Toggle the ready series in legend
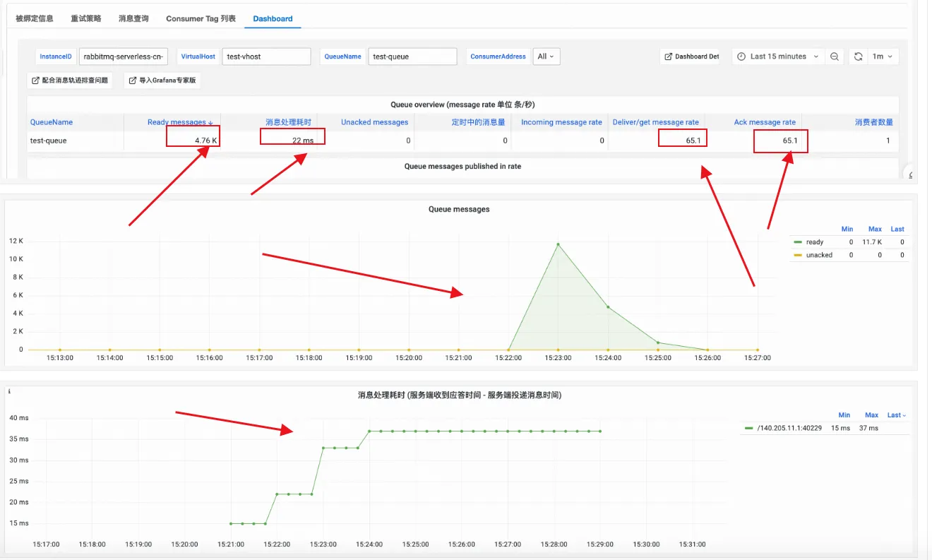This screenshot has width=932, height=560. (x=815, y=242)
